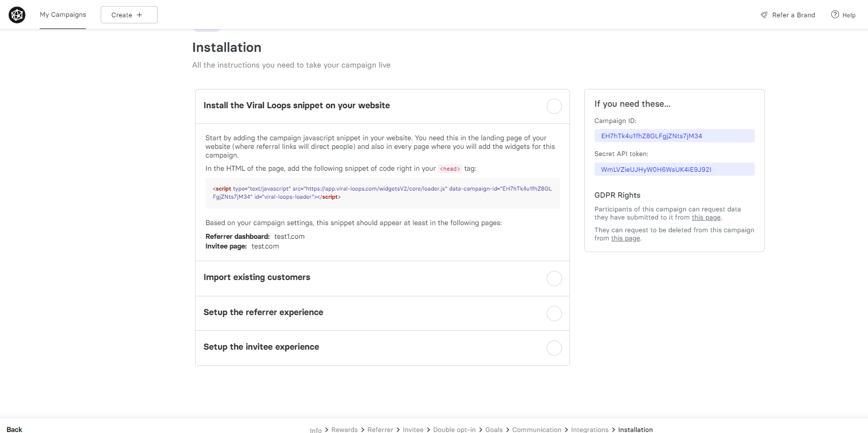The height and width of the screenshot is (433, 868).
Task: Click the rocket icon beside Refer a Brand
Action: click(764, 15)
